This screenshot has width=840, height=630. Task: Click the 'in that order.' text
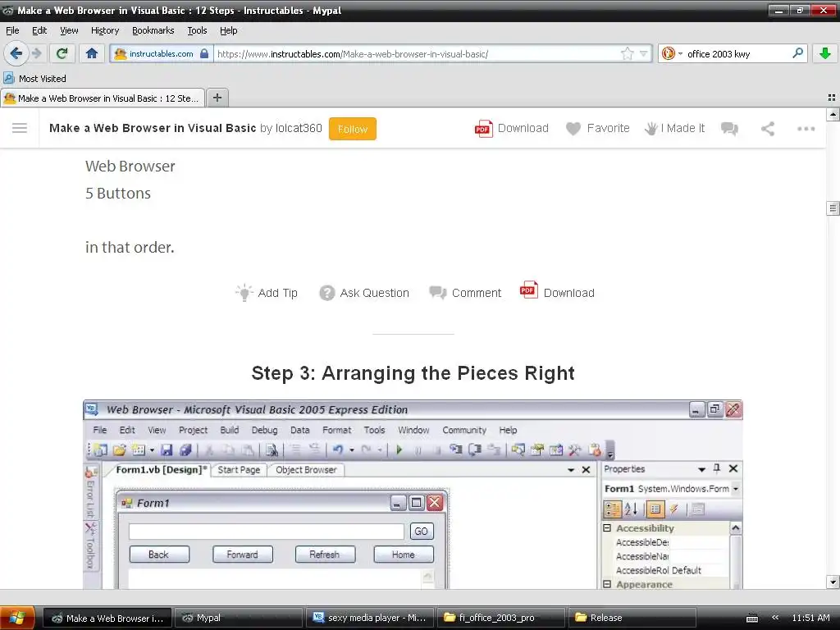(130, 248)
